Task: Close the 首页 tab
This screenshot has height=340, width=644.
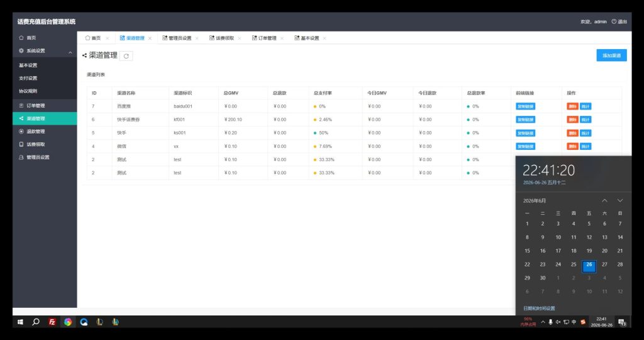Action: [107, 38]
